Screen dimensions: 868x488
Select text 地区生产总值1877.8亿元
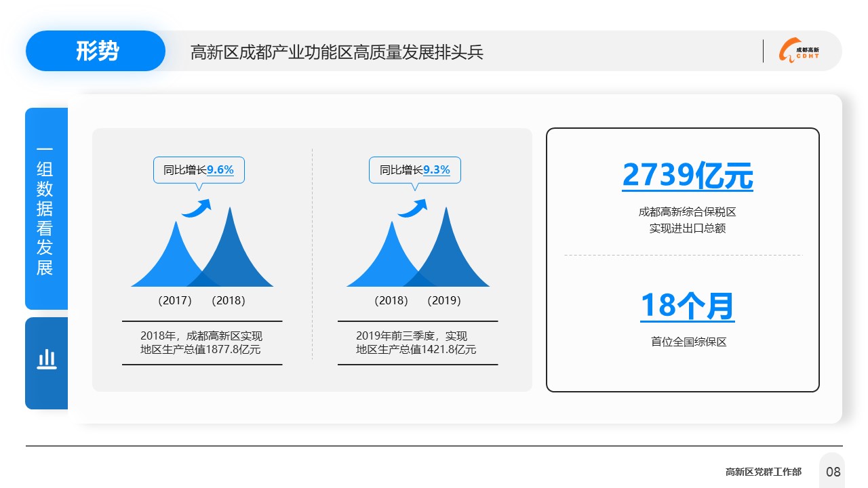coord(201,350)
